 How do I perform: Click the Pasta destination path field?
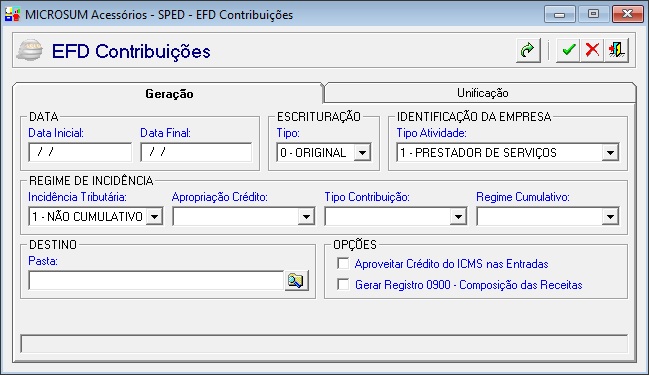pyautogui.click(x=156, y=281)
